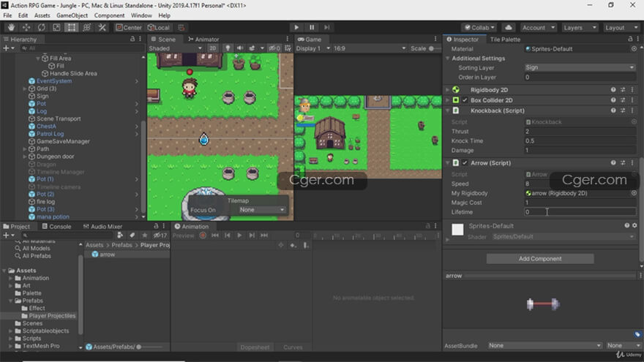The height and width of the screenshot is (362, 644).
Task: Toggle scene audio speaker icon
Action: (240, 48)
